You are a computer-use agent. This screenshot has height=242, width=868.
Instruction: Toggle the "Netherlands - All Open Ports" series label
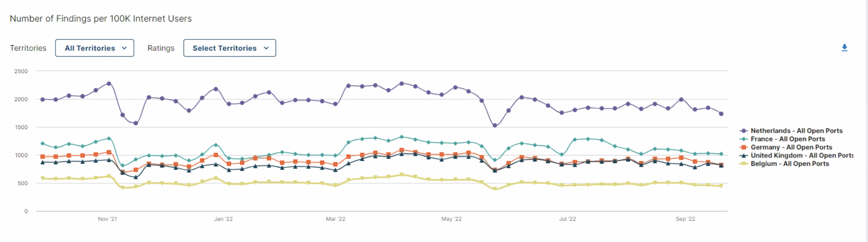796,131
